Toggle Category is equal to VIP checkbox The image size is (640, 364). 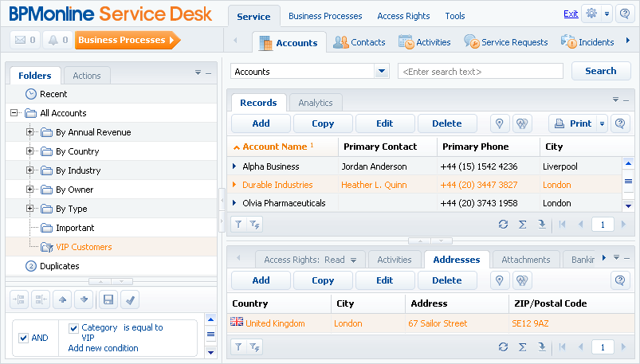point(73,328)
